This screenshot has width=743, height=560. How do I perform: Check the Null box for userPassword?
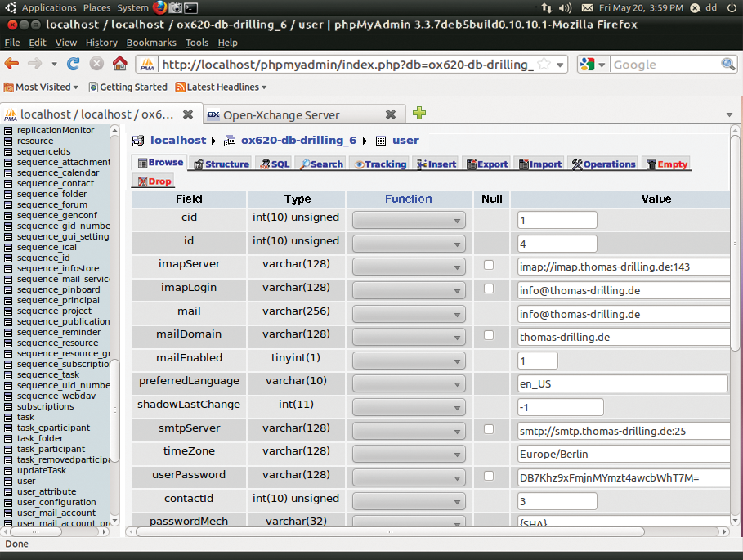pyautogui.click(x=489, y=476)
